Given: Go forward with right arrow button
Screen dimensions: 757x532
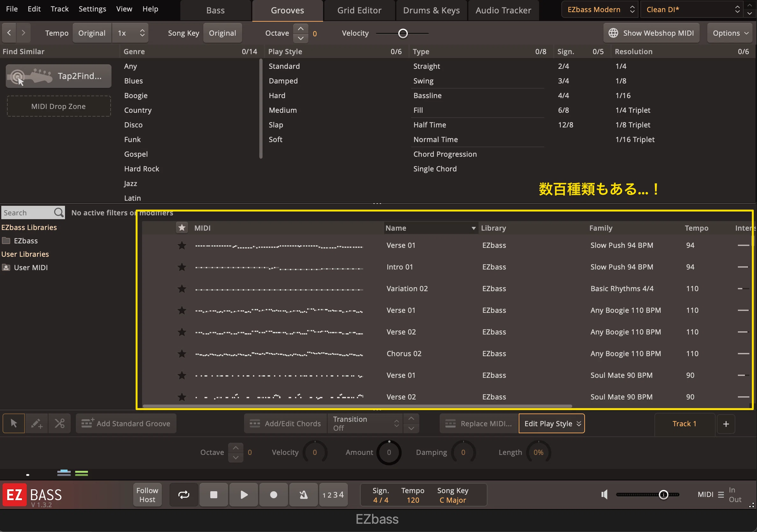Looking at the screenshot, I should tap(23, 32).
